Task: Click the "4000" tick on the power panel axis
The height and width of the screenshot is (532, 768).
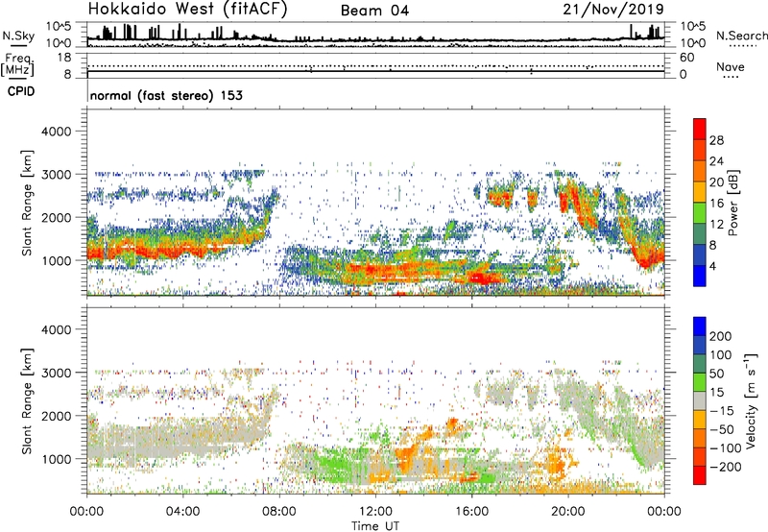Action: click(x=56, y=132)
